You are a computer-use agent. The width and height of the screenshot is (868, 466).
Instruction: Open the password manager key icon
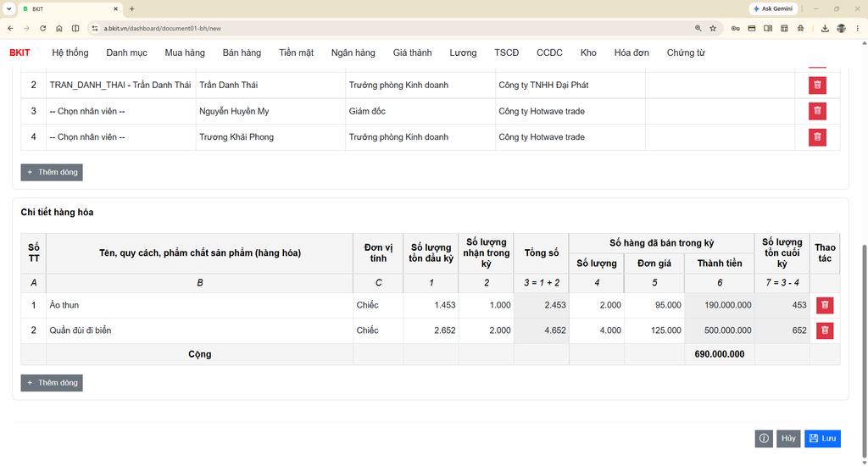tap(735, 28)
